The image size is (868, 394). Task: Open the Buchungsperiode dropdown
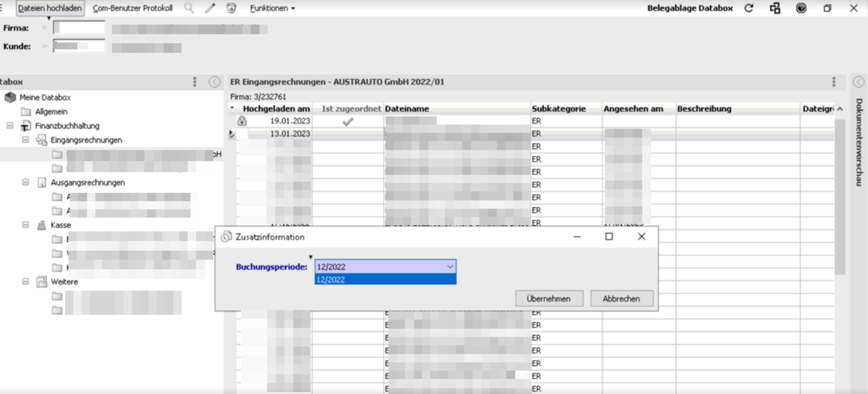[x=450, y=266]
